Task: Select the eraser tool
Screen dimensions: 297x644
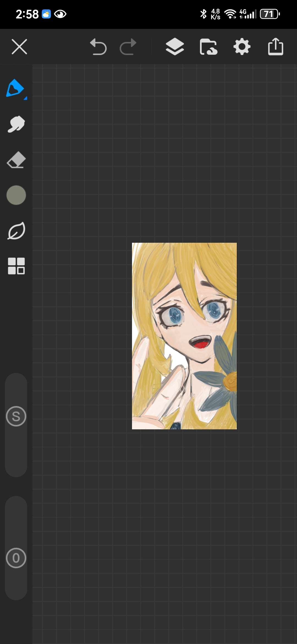Action: click(16, 160)
